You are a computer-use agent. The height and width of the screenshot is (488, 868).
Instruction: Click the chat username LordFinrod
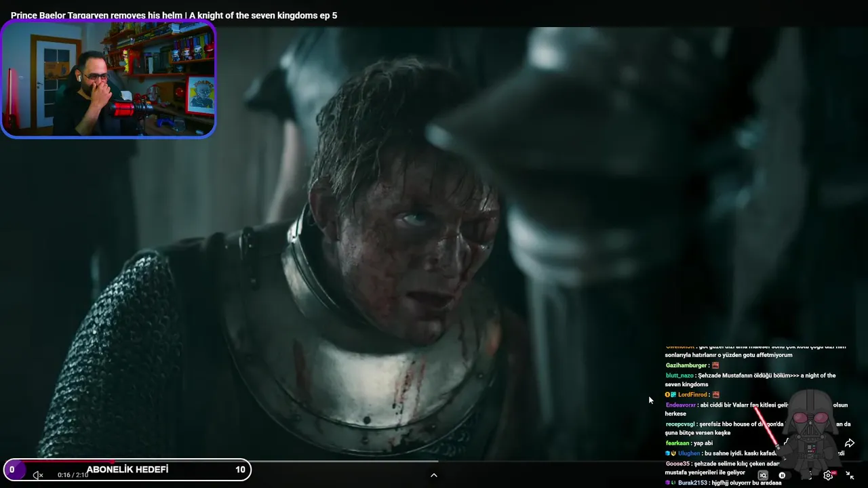click(692, 394)
